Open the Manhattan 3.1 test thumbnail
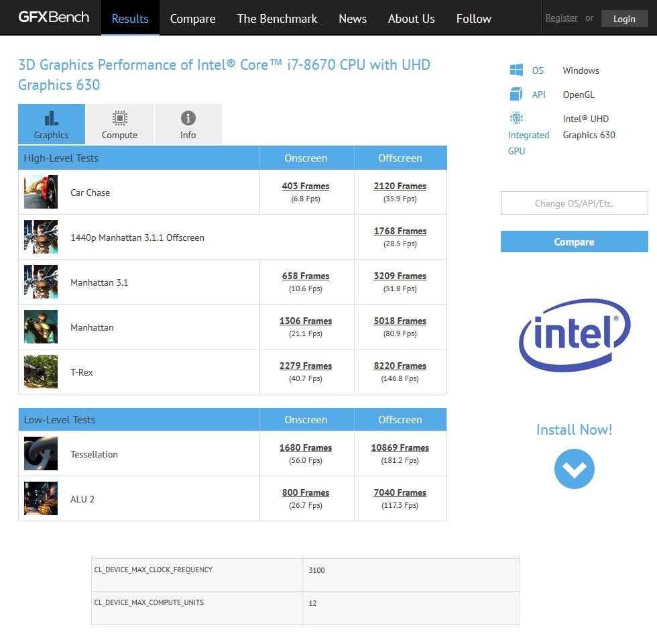Screen dimensions: 657x644 click(41, 282)
